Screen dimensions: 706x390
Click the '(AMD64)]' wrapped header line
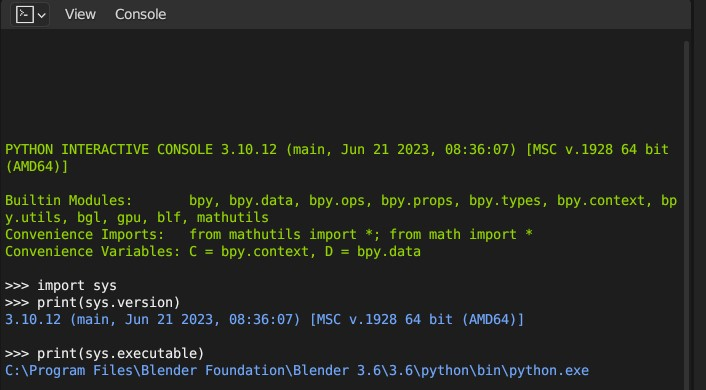36,167
